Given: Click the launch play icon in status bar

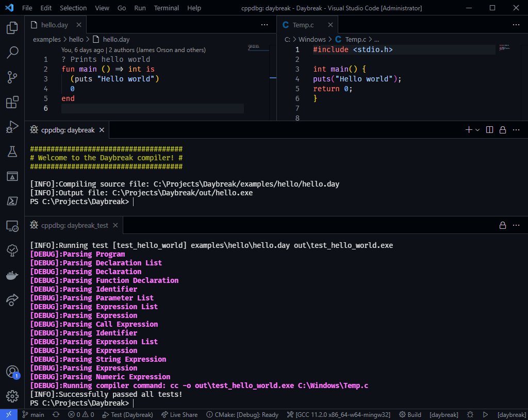Looking at the screenshot, I should (485, 415).
